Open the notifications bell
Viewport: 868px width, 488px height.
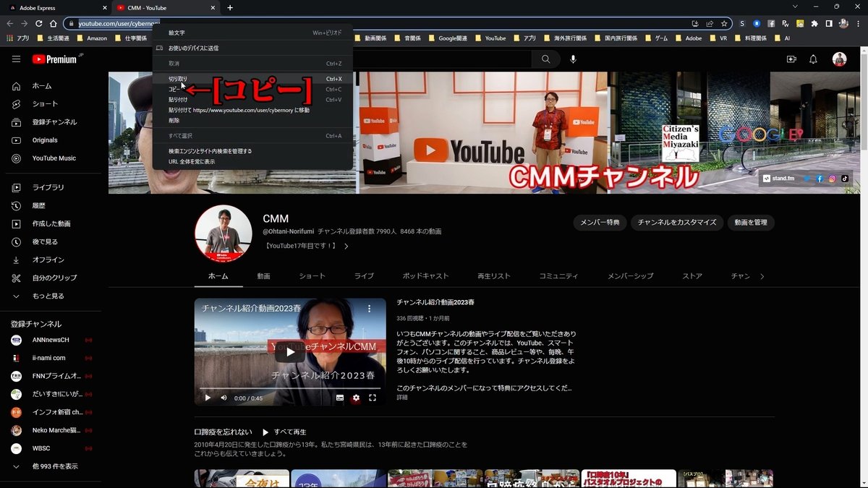(813, 59)
